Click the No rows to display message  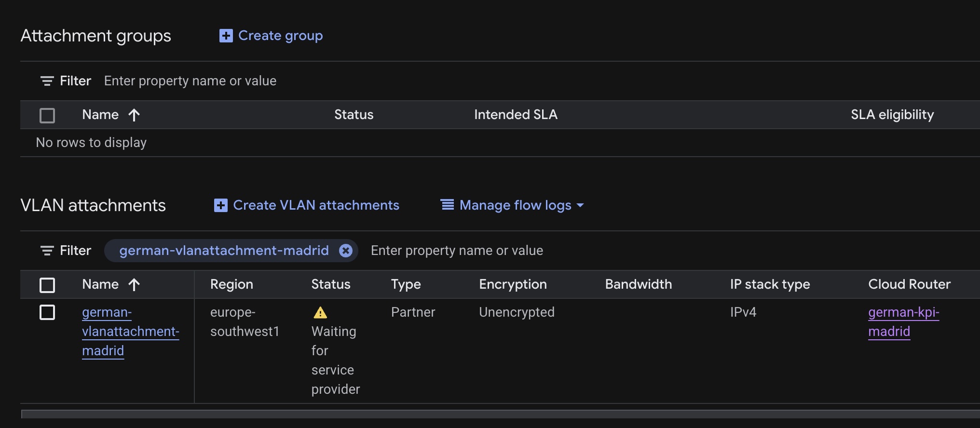click(x=91, y=143)
